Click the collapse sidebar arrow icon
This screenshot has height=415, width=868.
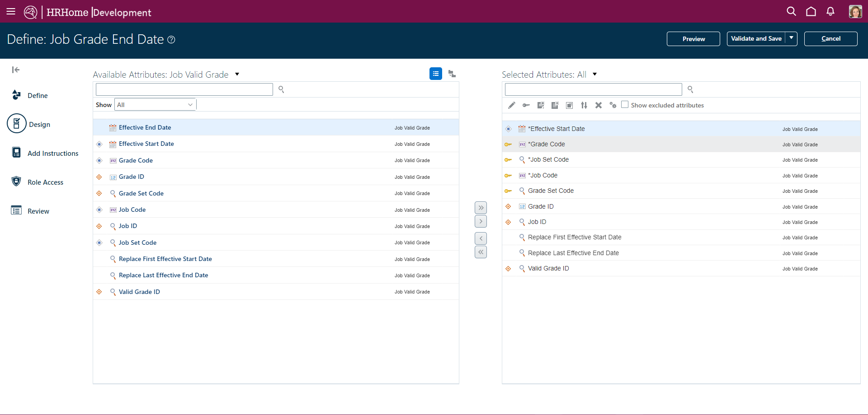15,70
